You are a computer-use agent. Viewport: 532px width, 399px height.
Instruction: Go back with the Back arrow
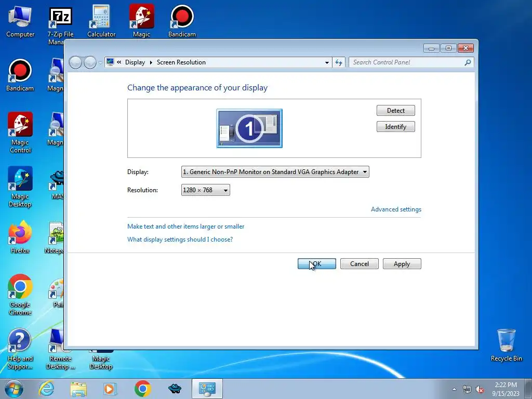[75, 62]
